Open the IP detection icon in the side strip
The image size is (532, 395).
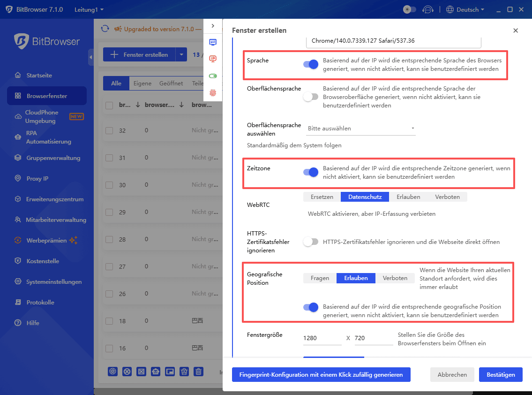click(x=213, y=59)
